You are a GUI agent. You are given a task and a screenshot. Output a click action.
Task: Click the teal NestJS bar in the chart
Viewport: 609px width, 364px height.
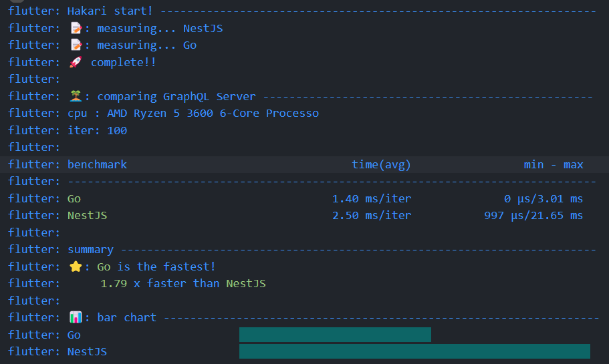tap(414, 351)
